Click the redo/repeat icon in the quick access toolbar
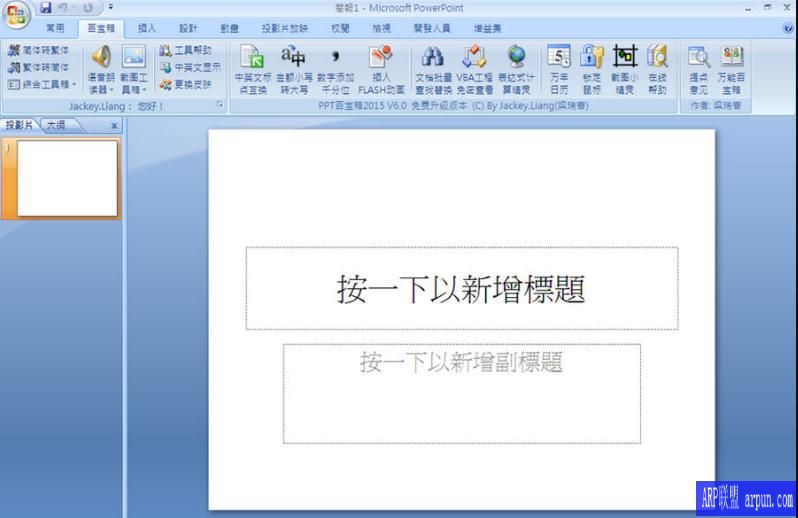This screenshot has width=798, height=518. [88, 8]
